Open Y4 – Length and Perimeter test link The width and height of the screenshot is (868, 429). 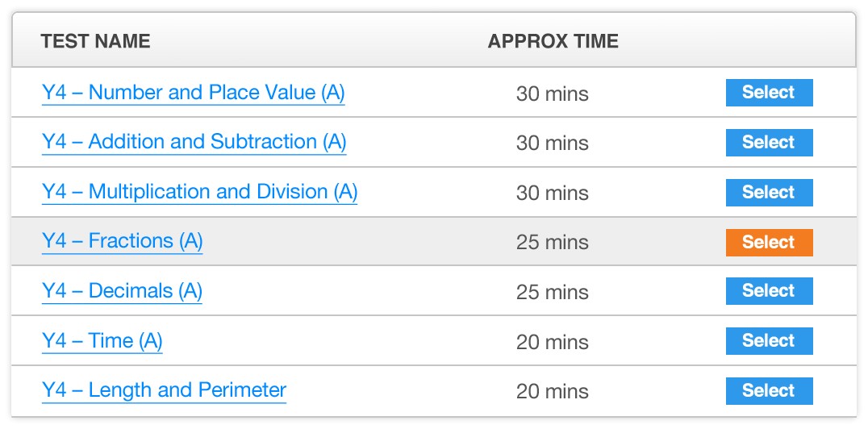tap(164, 391)
